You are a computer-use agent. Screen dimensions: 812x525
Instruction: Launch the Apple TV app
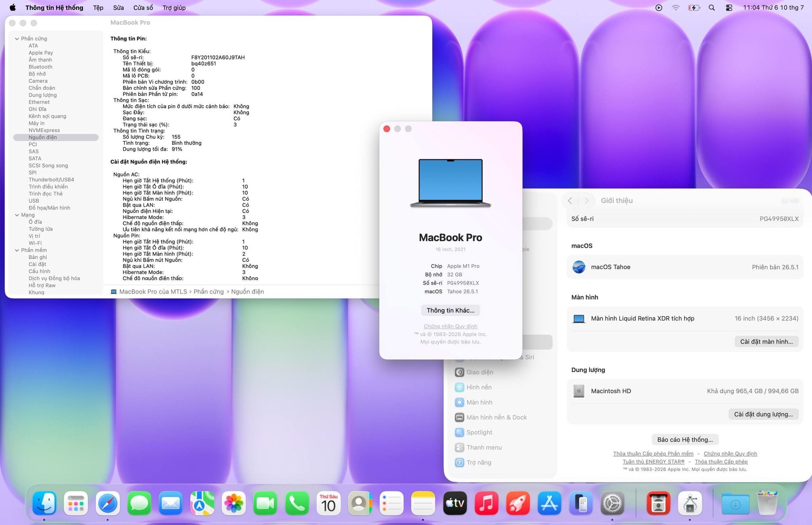pos(455,503)
